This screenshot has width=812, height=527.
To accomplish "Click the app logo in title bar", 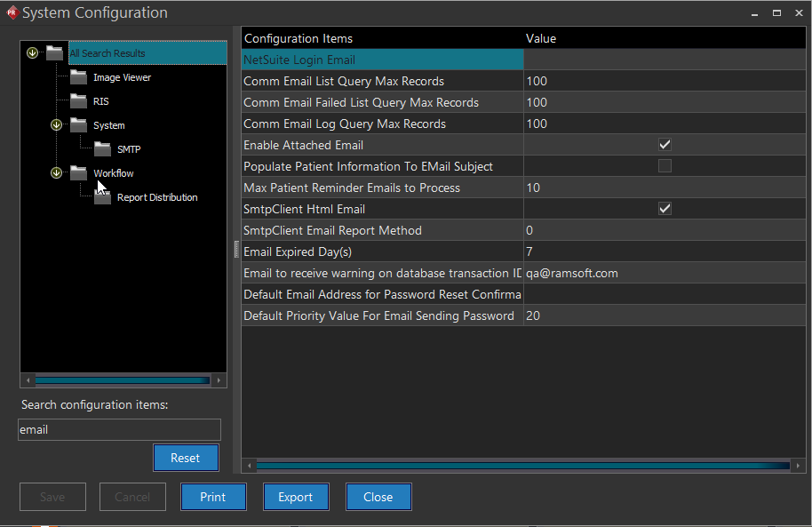I will point(12,12).
